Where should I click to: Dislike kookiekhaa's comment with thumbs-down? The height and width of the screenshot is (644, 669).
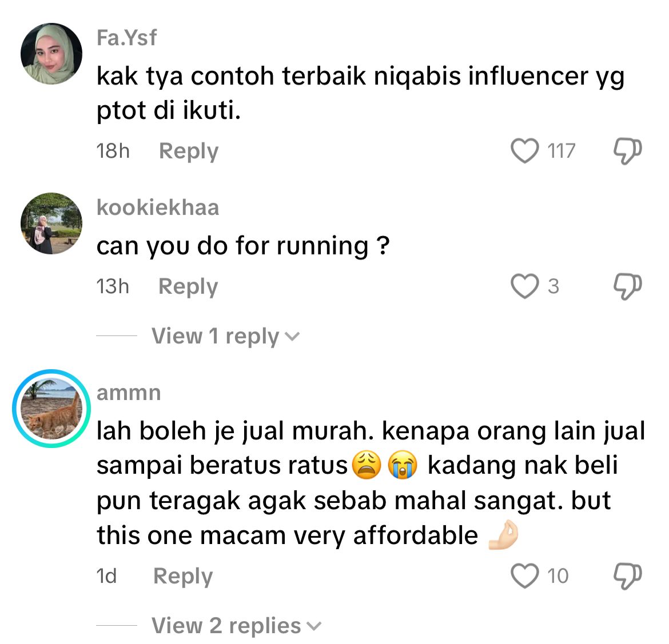pos(627,286)
